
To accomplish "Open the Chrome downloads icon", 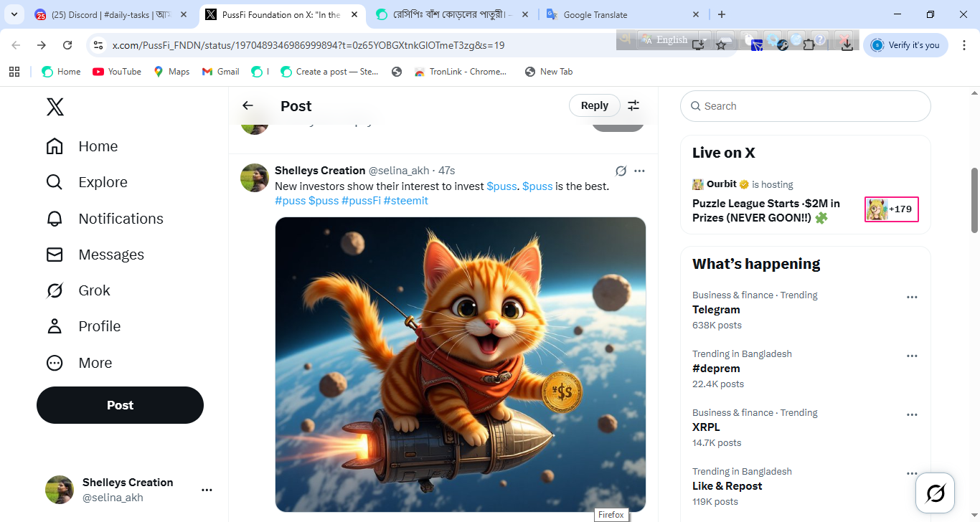I will point(847,44).
